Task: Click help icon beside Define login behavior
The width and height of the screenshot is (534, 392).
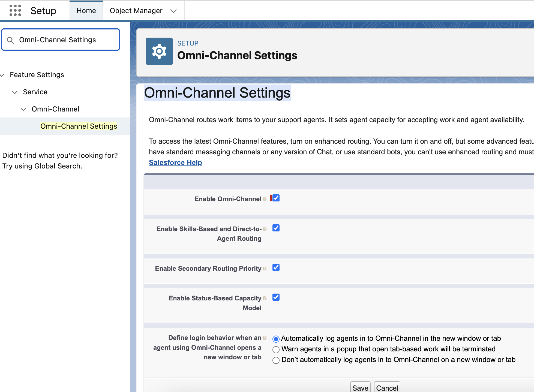Action: pos(265,338)
